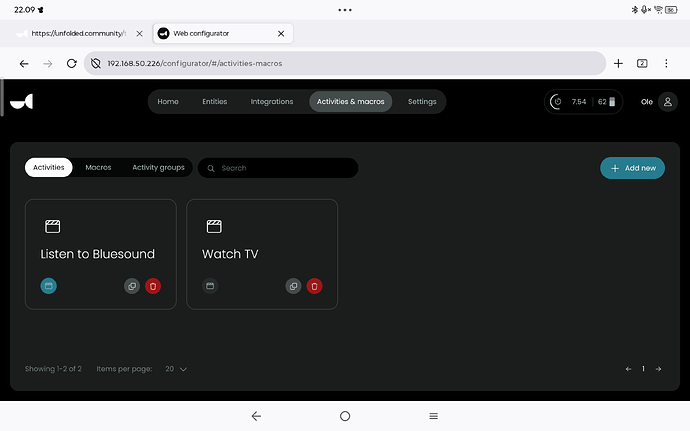The width and height of the screenshot is (690, 431).
Task: Click the battery level 62 indicator
Action: [606, 102]
